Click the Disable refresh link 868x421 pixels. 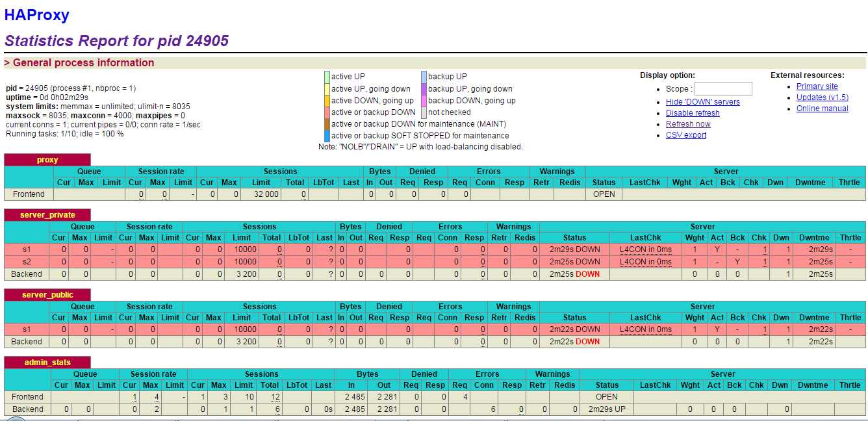click(x=693, y=113)
